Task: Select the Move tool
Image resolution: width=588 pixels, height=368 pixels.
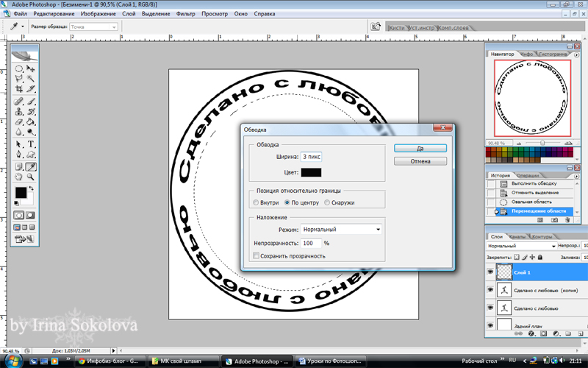Action: pos(31,68)
